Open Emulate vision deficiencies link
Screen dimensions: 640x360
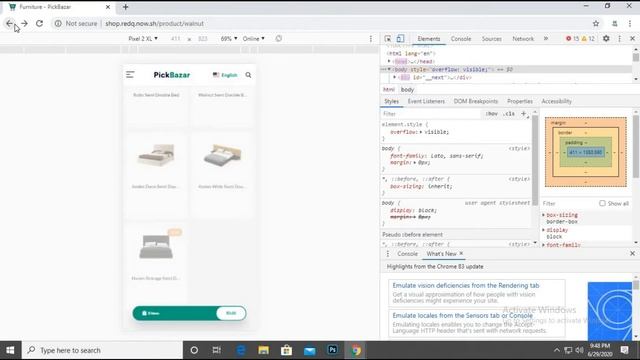tap(466, 285)
